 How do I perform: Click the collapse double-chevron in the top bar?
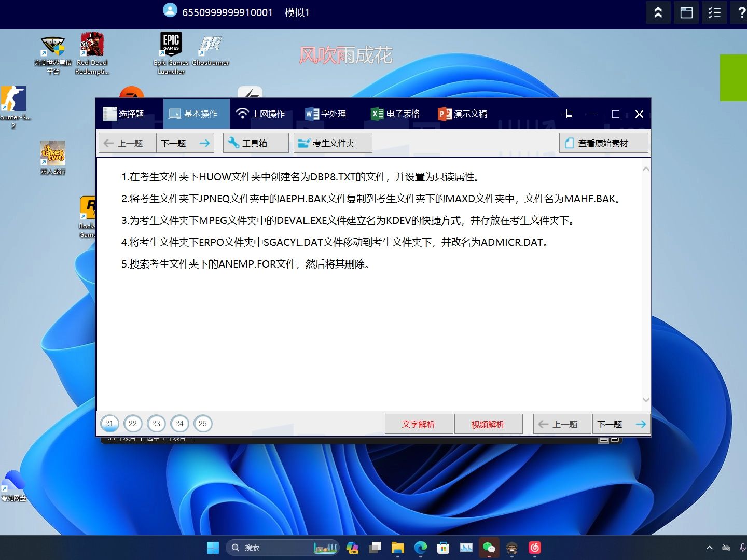[x=658, y=12]
